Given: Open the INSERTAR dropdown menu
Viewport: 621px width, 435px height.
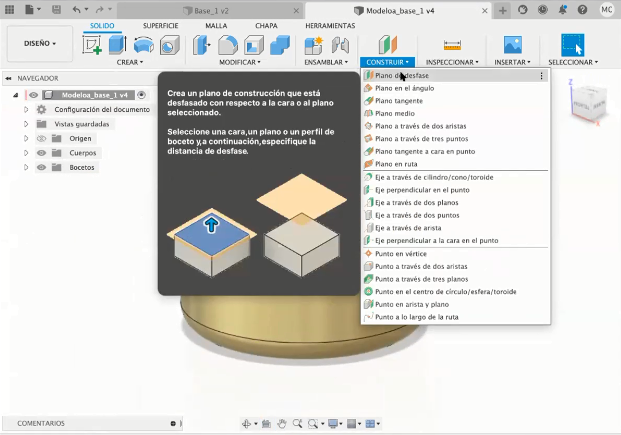Looking at the screenshot, I should point(512,63).
